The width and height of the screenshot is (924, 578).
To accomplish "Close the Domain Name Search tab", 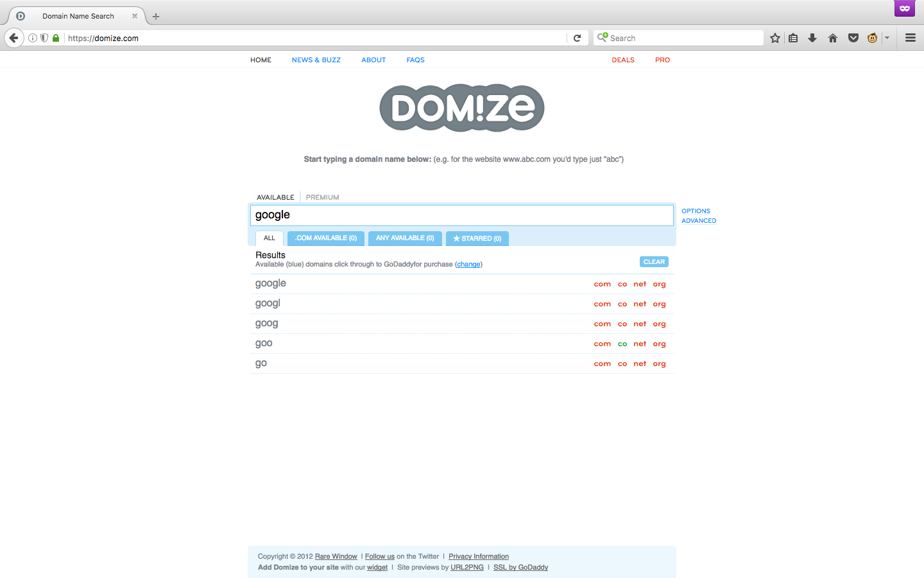I will (x=135, y=16).
